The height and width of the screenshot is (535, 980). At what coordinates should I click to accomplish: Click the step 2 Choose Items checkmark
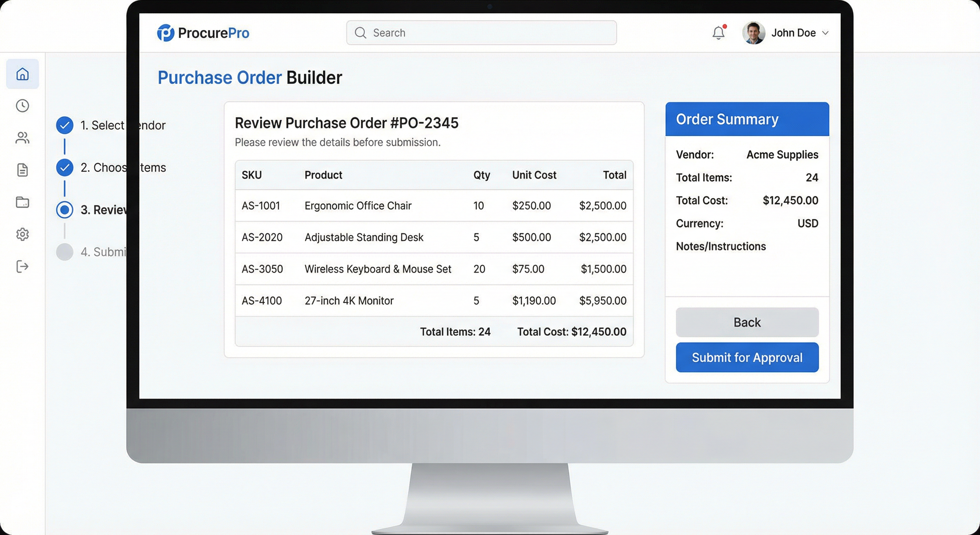pyautogui.click(x=65, y=167)
